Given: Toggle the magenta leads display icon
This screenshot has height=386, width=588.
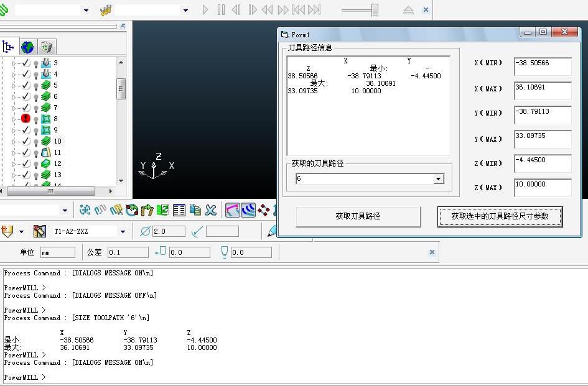Looking at the screenshot, I should (233, 210).
